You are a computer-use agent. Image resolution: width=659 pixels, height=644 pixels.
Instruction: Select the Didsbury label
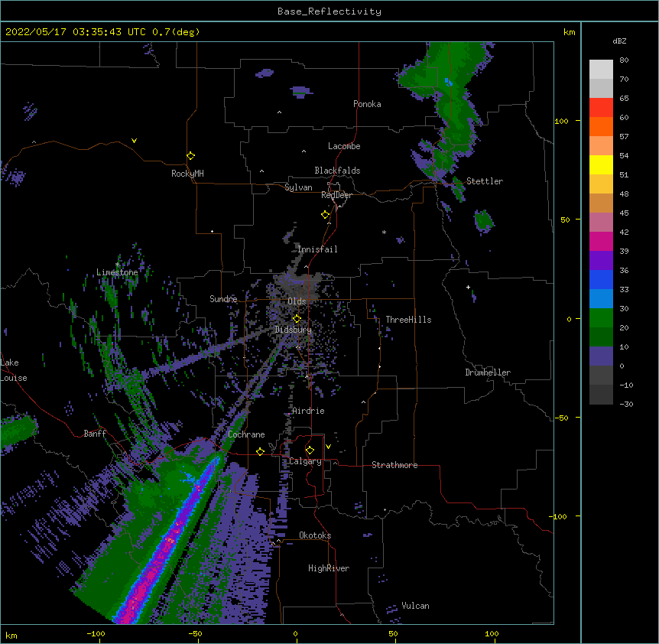[294, 330]
